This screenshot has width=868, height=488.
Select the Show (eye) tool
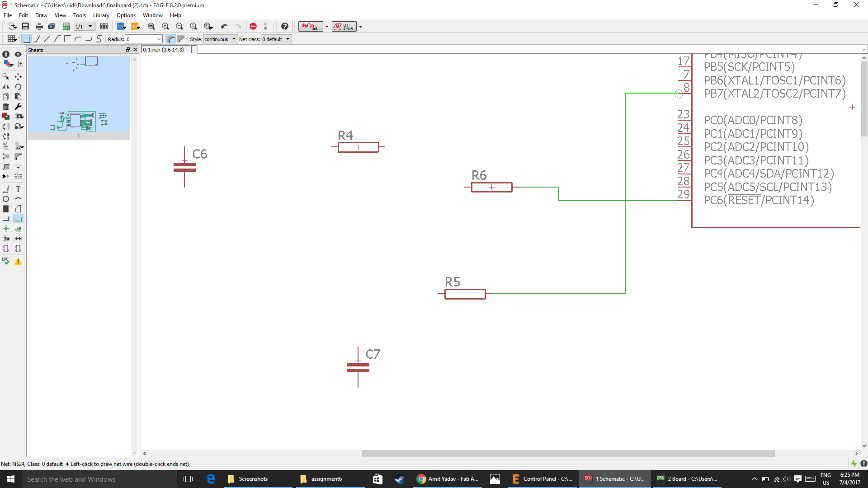18,54
